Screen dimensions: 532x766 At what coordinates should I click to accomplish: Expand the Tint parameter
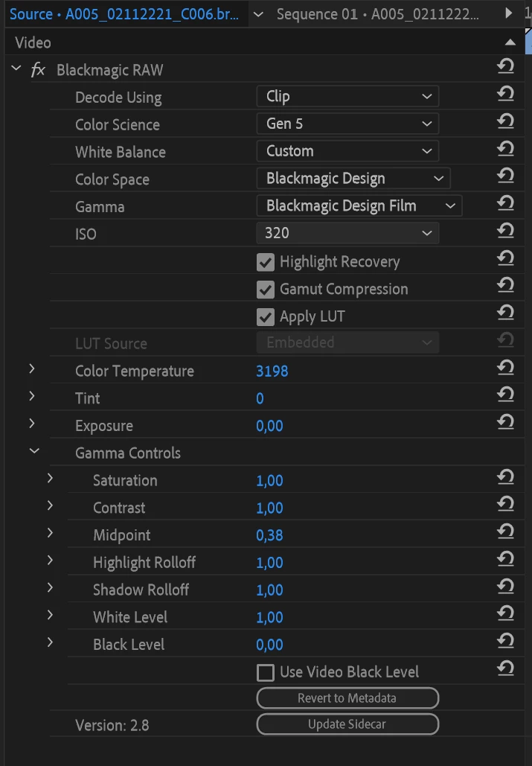point(32,396)
